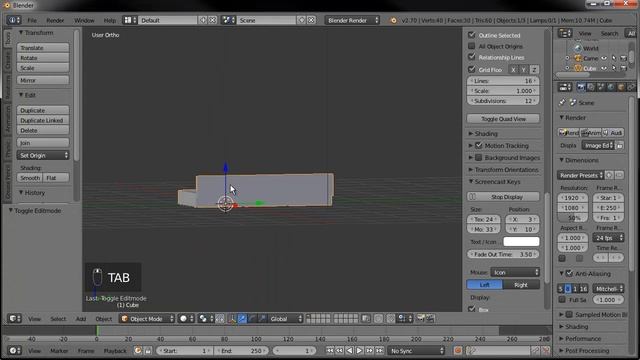Open the Properties editor type icon

coord(565,87)
